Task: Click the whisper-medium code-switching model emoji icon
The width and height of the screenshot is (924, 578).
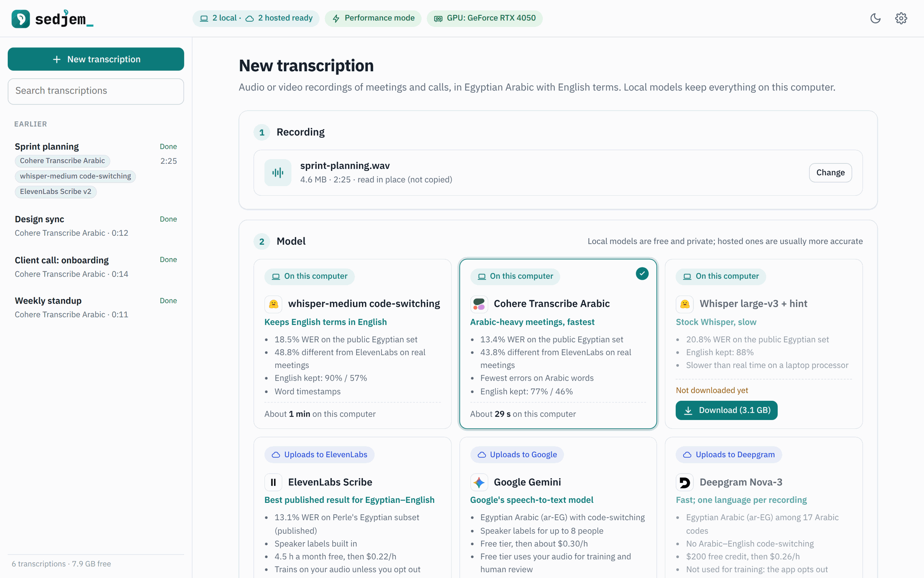Action: [273, 304]
